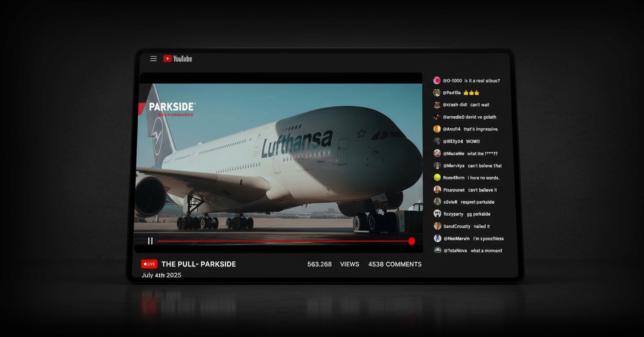Image resolution: width=644 pixels, height=337 pixels.
Task: Click the comment 'gg parkside'
Action: [x=478, y=214]
